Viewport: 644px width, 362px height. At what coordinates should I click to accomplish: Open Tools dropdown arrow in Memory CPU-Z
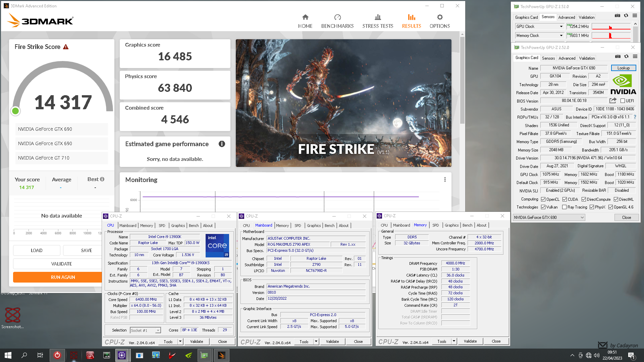click(x=454, y=341)
